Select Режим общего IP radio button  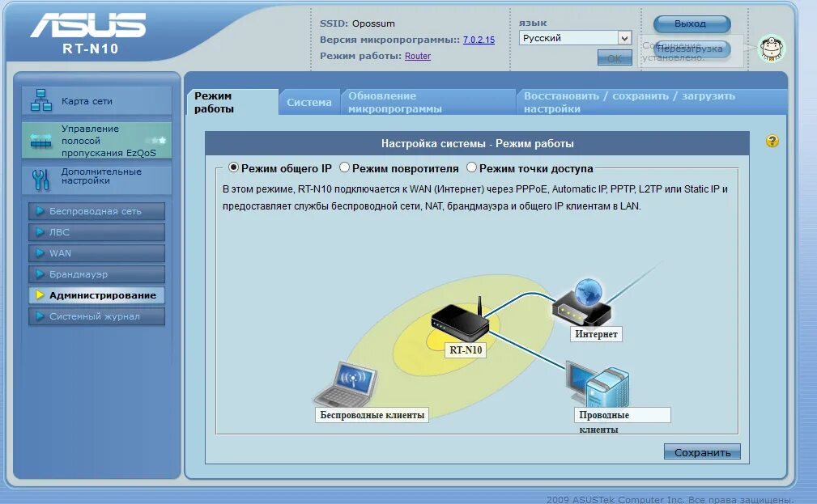point(233,167)
